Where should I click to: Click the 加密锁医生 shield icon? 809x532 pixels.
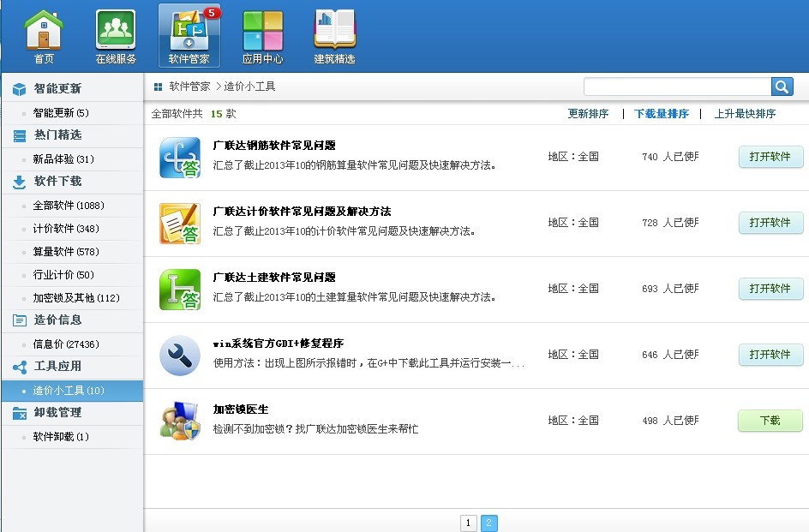click(180, 421)
